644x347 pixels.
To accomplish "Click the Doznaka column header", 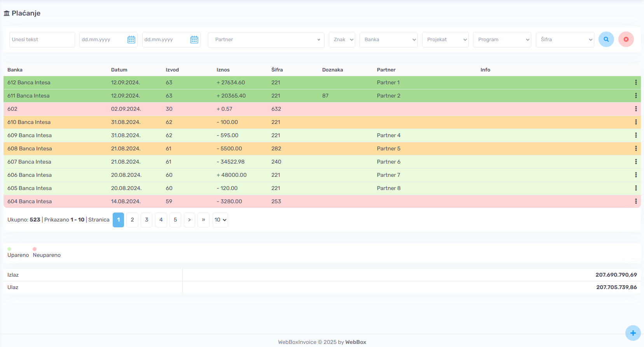I will click(333, 70).
